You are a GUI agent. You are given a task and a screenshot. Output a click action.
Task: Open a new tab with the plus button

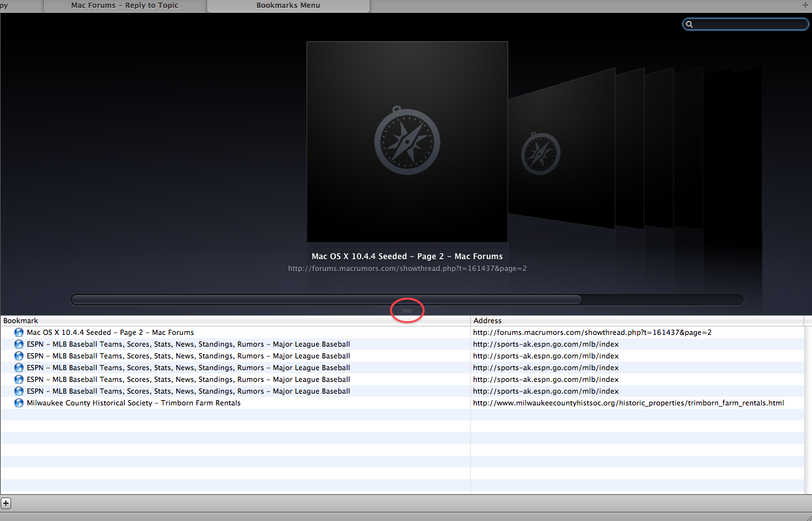point(805,5)
